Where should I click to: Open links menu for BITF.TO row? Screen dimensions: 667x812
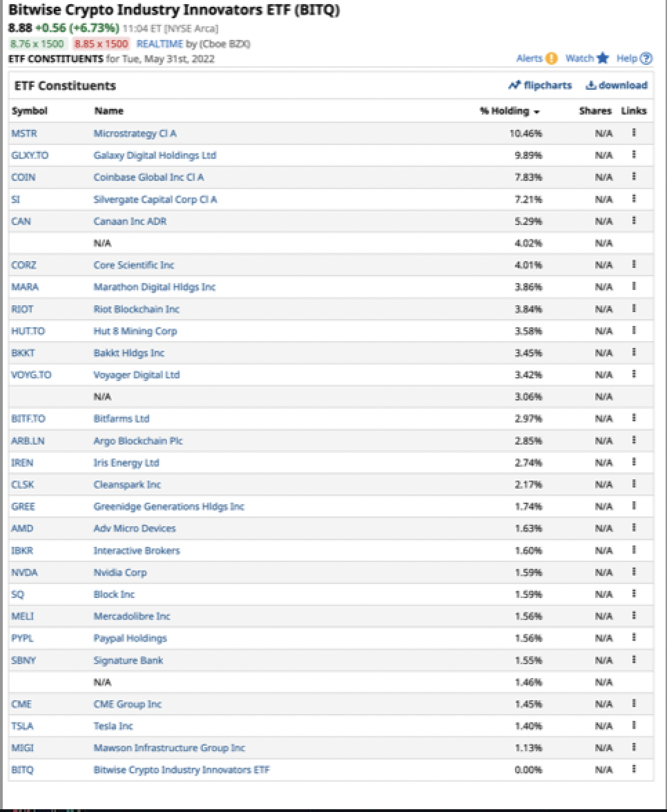[634, 418]
